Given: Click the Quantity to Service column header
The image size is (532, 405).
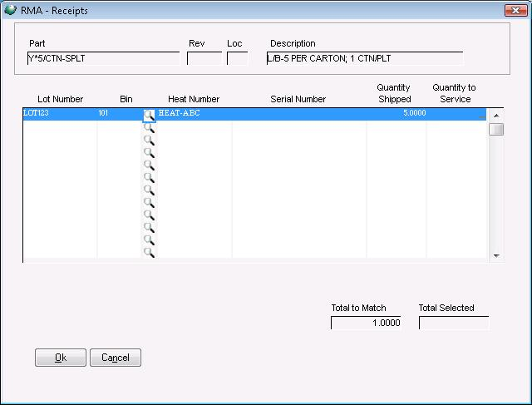Looking at the screenshot, I should point(455,93).
